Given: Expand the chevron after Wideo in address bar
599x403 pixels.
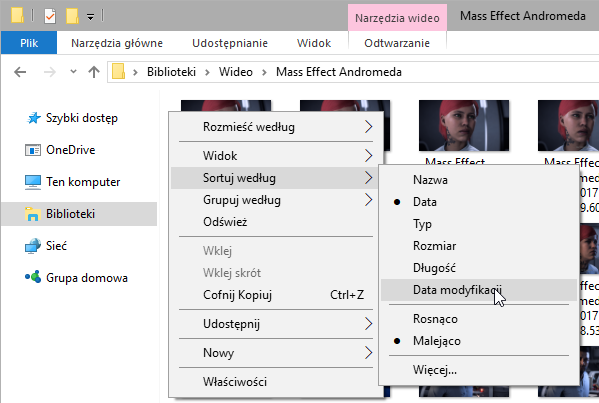Looking at the screenshot, I should tap(264, 72).
